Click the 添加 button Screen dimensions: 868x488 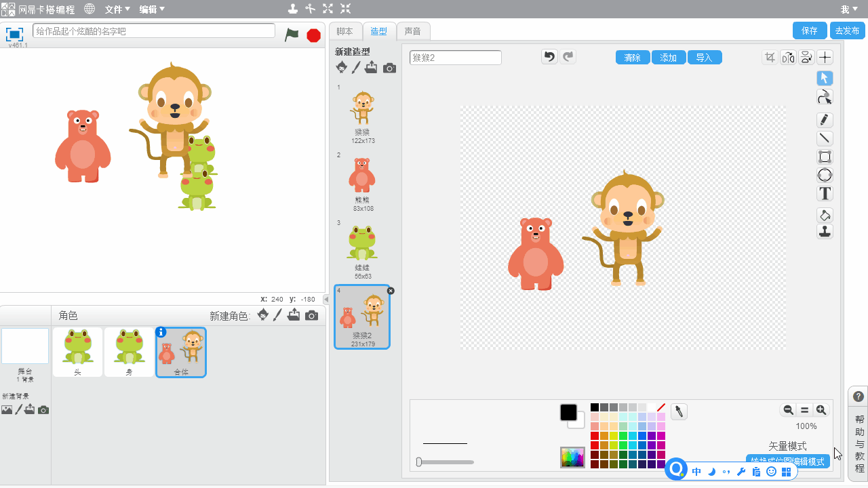pos(669,58)
